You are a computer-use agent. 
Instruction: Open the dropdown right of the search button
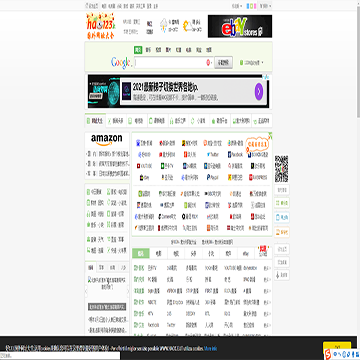(x=251, y=62)
